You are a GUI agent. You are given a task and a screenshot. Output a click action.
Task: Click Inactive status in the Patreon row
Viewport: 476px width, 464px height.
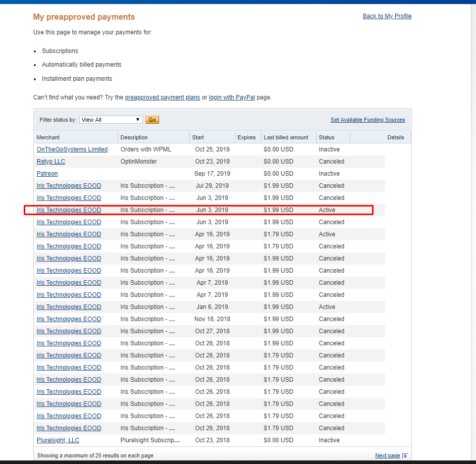tap(329, 174)
